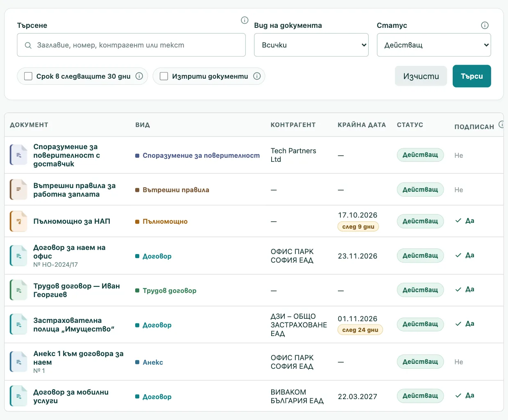Screen dimensions: 508x420
Task: Open Застрахователна полица „Имущество“ document
Action: [x=74, y=325]
